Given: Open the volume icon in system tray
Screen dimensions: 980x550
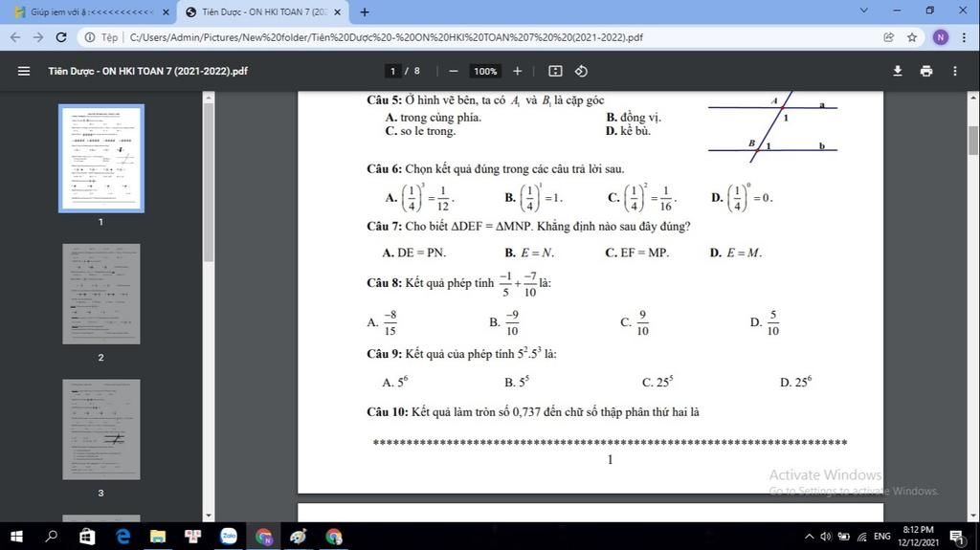Looking at the screenshot, I should [826, 537].
